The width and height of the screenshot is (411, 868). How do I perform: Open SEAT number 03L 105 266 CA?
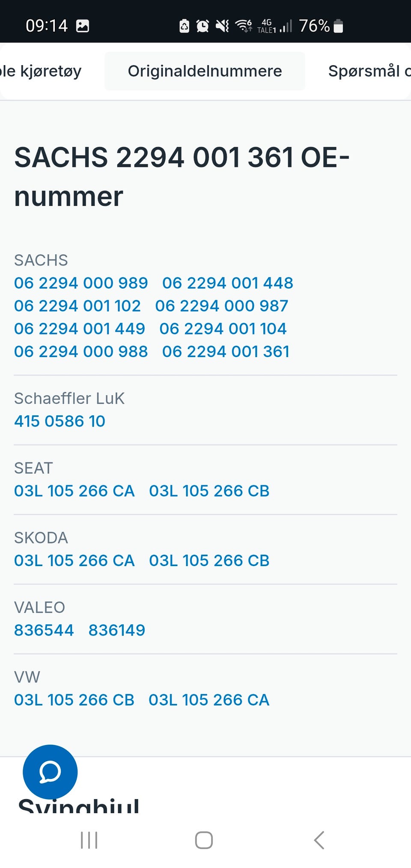click(x=74, y=491)
